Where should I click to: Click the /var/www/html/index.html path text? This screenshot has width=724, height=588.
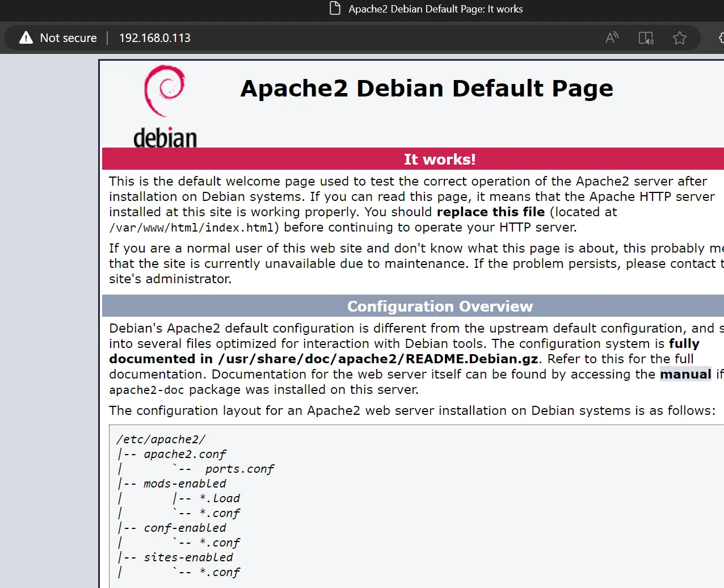[192, 228]
